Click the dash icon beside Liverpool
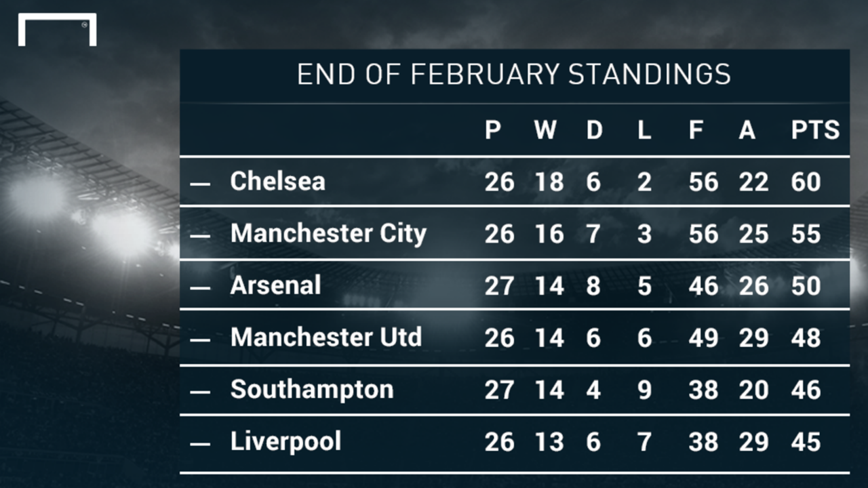The width and height of the screenshot is (868, 488). pos(200,443)
